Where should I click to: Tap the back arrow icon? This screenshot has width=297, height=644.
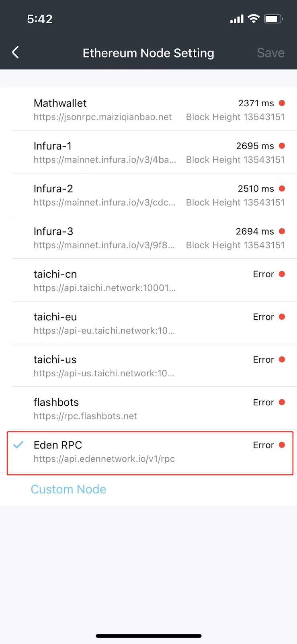(x=16, y=52)
